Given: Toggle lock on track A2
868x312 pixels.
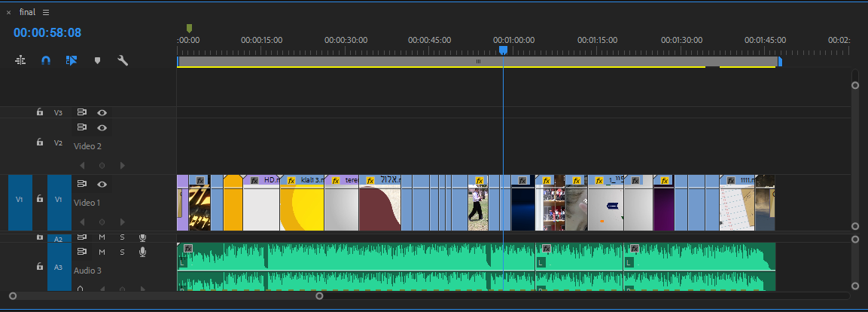Looking at the screenshot, I should click(39, 237).
